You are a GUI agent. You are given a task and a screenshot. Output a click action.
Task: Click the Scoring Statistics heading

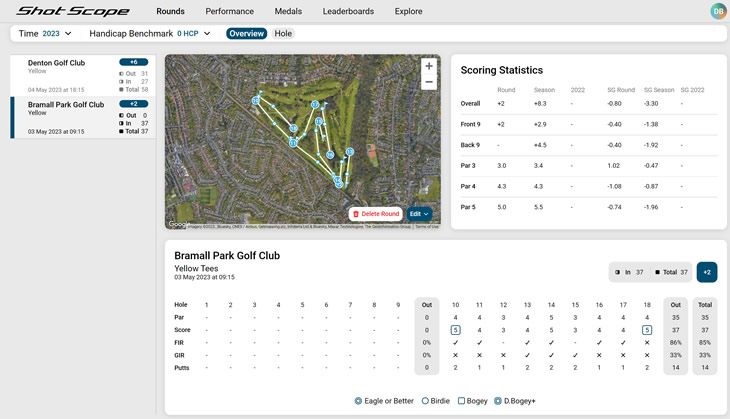click(x=501, y=70)
